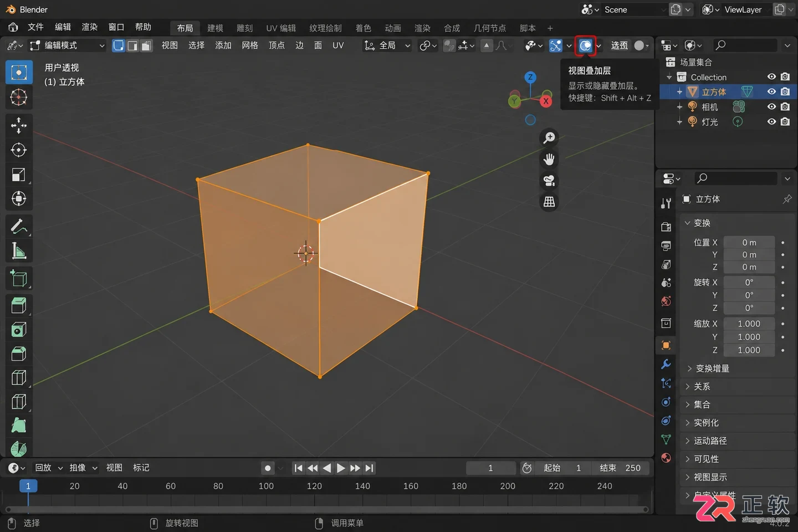Screen dimensions: 798x532
Task: Expand the 实例化 panel
Action: click(737, 422)
